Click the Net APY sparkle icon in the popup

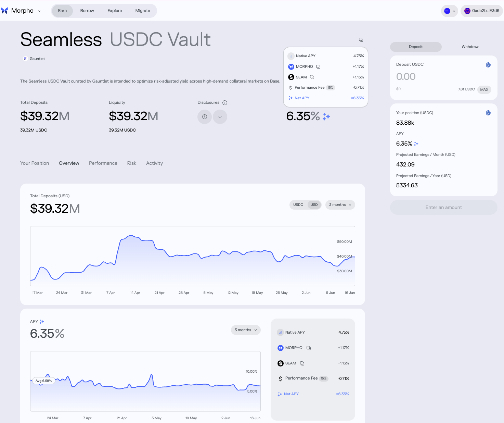pyautogui.click(x=290, y=98)
